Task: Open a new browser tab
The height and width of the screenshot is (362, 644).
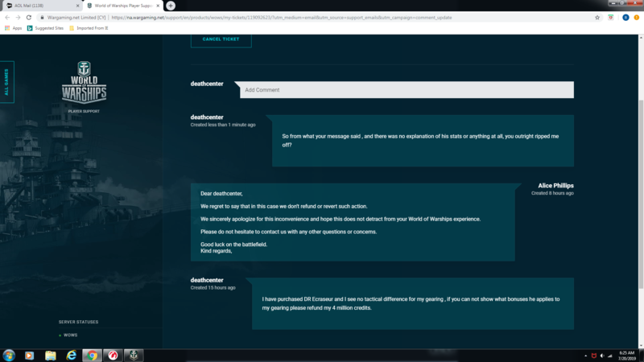Action: pyautogui.click(x=171, y=6)
